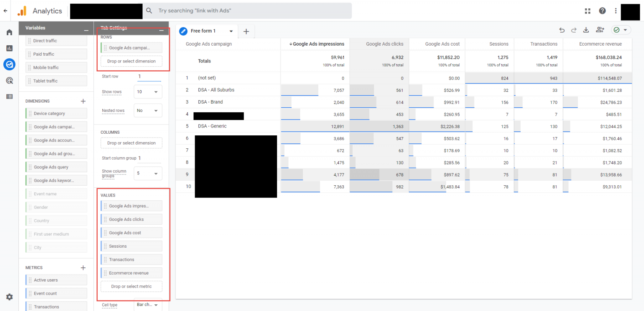Select the Explore icon in left navigation
The width and height of the screenshot is (644, 311).
(x=9, y=64)
